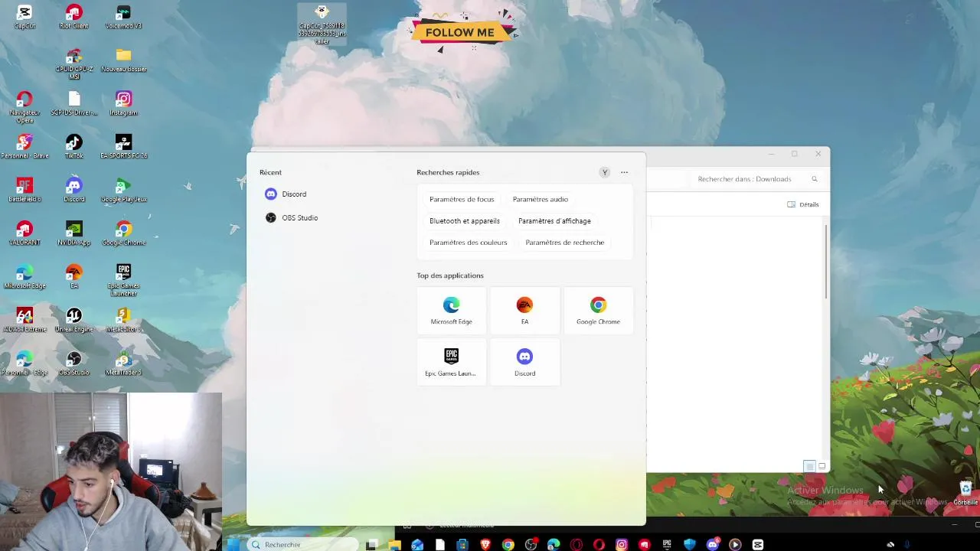
Task: Open the CapCut desktop shortcut
Action: point(24,17)
